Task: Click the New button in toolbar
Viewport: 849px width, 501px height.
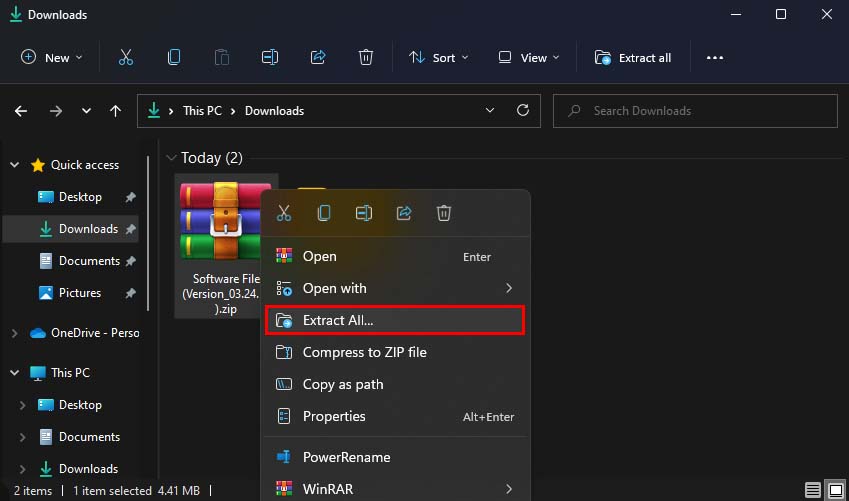Action: click(52, 58)
